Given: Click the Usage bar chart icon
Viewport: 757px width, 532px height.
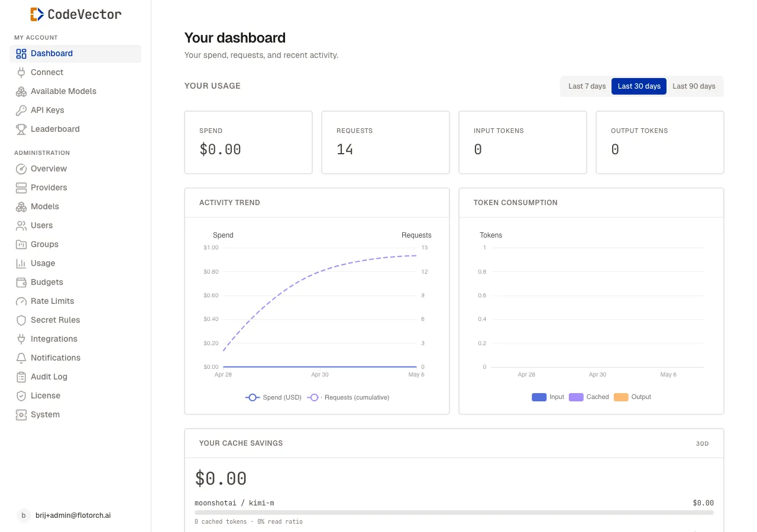Looking at the screenshot, I should (x=21, y=264).
